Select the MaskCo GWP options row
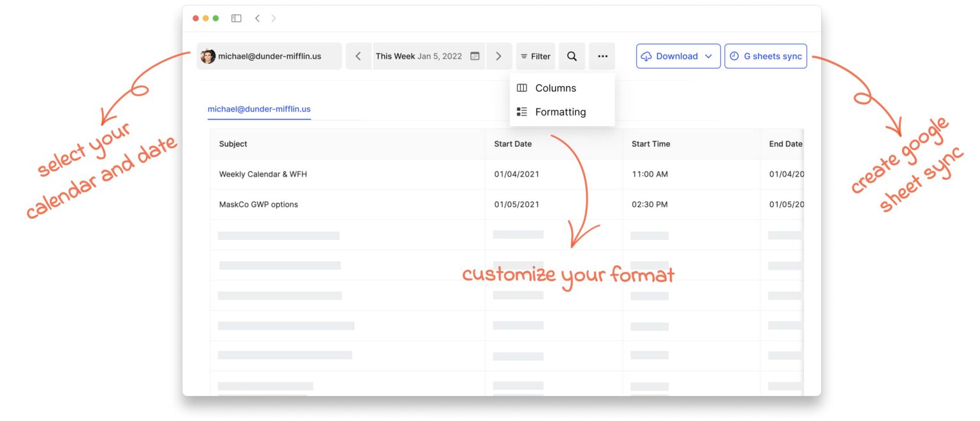The width and height of the screenshot is (980, 421). pos(507,205)
